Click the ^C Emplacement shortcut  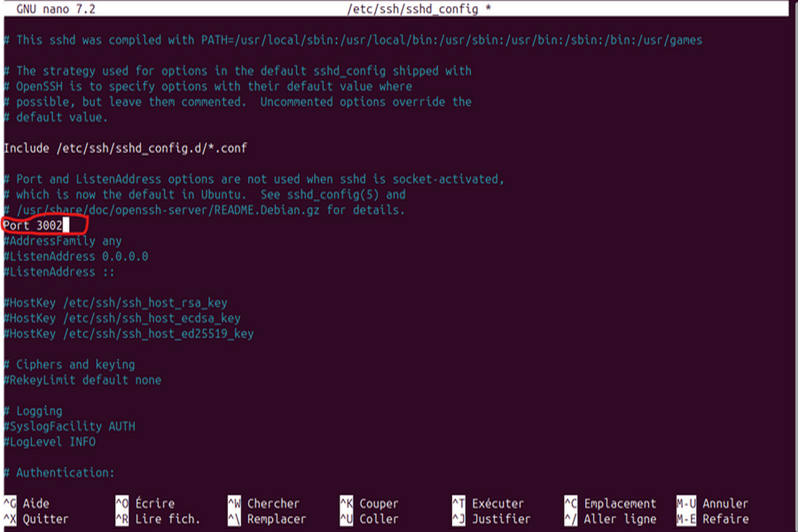[610, 503]
